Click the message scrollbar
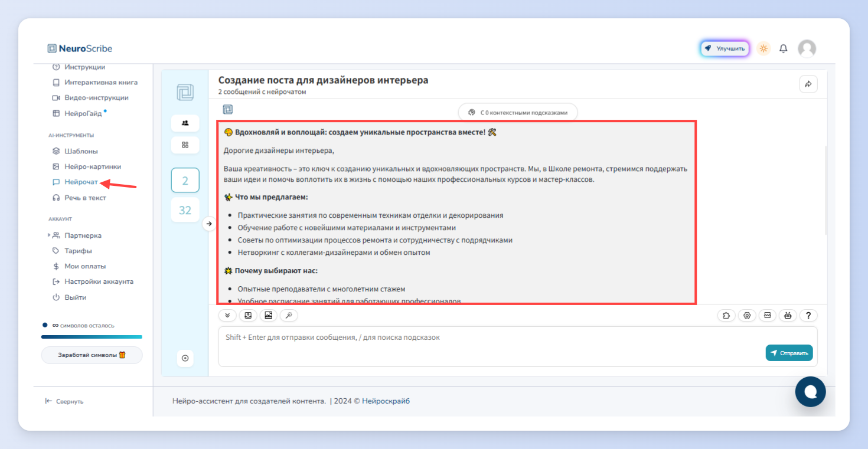The height and width of the screenshot is (449, 868). click(x=825, y=191)
